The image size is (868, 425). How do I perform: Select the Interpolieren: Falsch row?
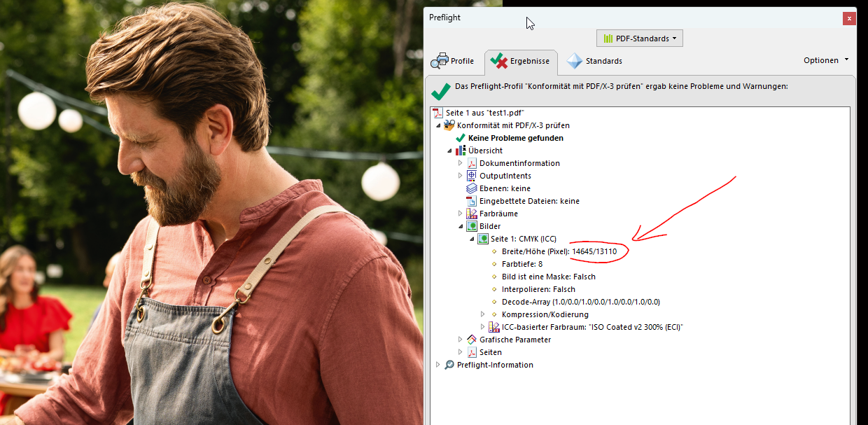(x=538, y=289)
